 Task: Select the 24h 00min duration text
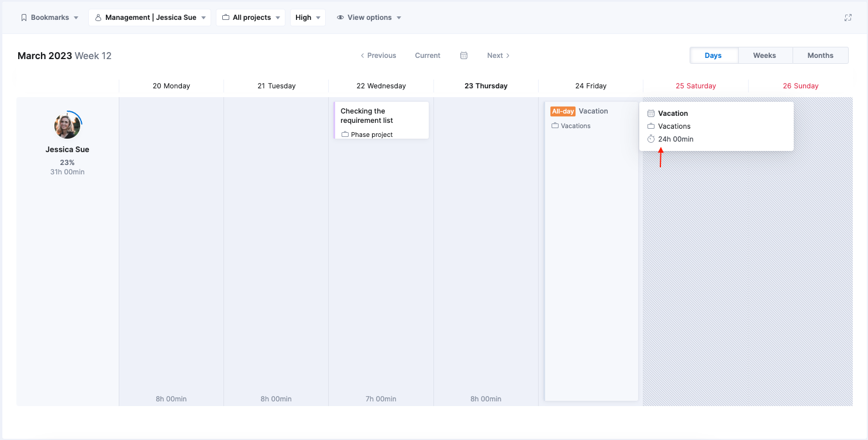(676, 139)
